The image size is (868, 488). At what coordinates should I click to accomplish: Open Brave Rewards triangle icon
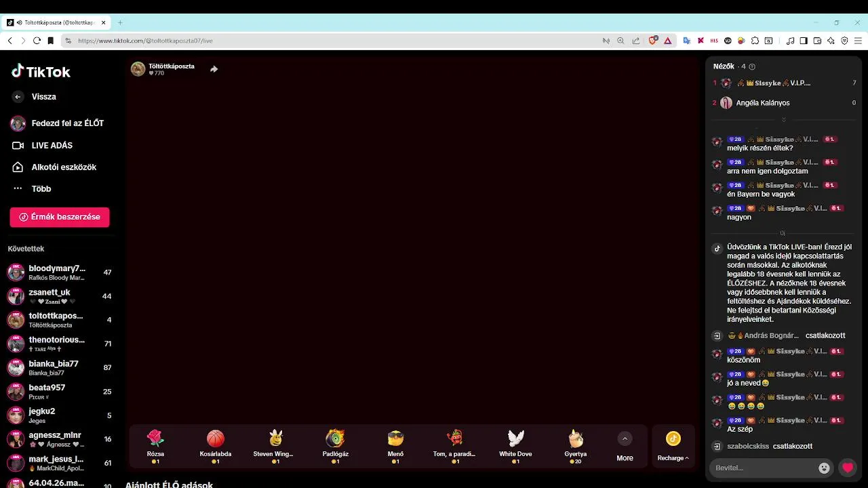[667, 41]
